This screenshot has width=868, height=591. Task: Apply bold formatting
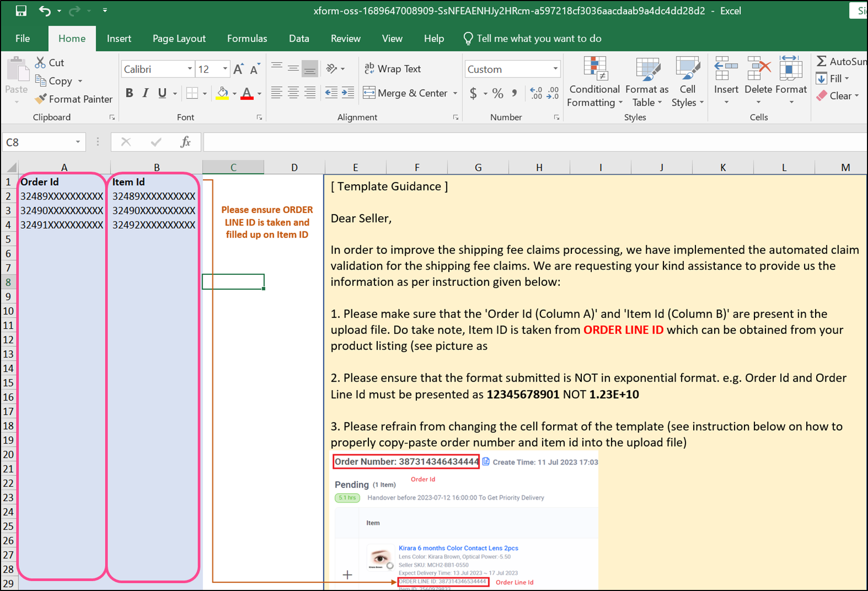(x=129, y=93)
